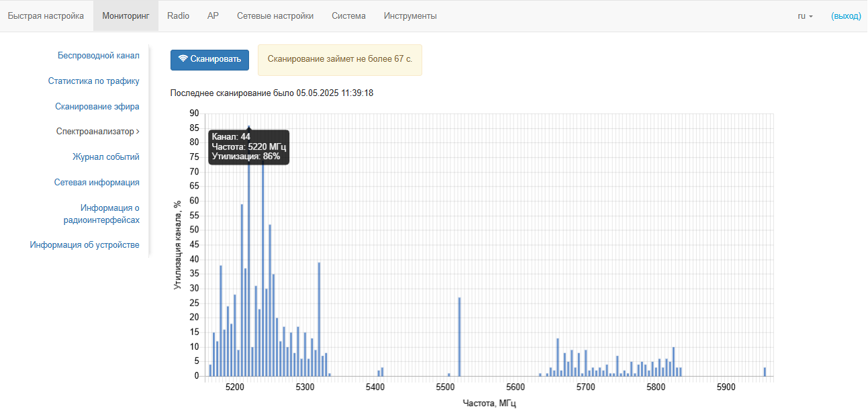Open Статистика по трафику page
This screenshot has height=415, width=868.
tap(93, 81)
